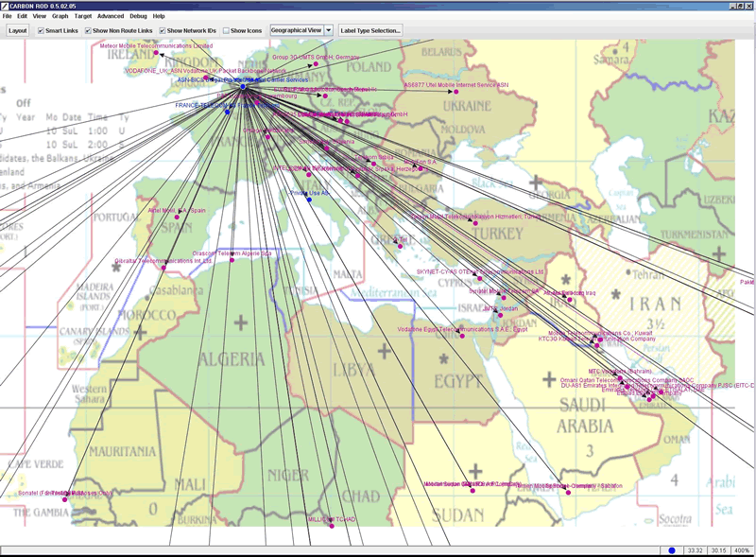Click the Layout button
The width and height of the screenshot is (756, 557).
[x=18, y=30]
